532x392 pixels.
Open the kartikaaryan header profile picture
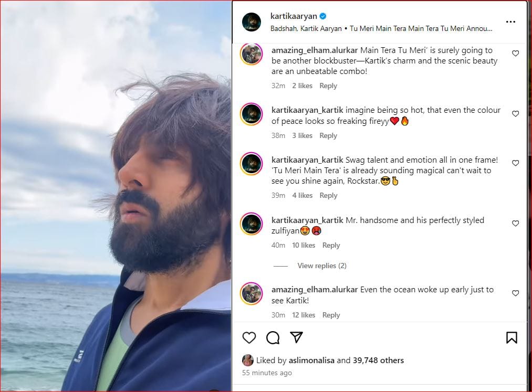click(252, 22)
